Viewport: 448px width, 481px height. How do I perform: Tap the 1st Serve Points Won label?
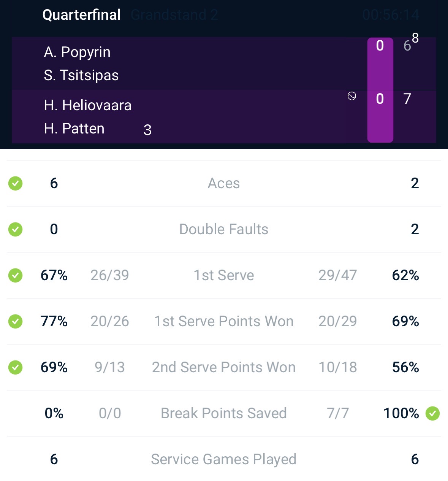pyautogui.click(x=224, y=321)
